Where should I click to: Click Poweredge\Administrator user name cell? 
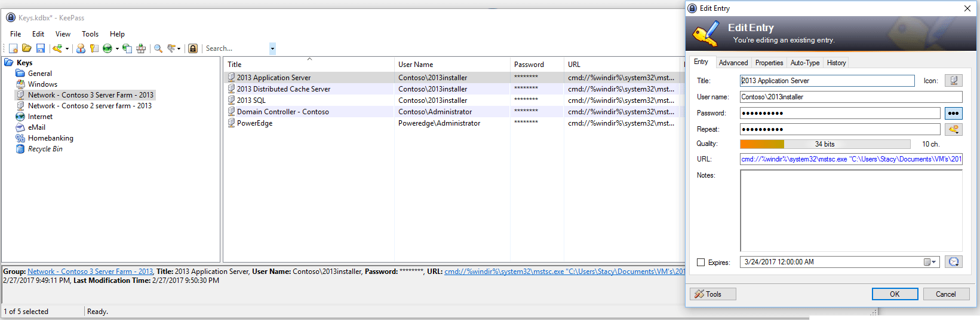coord(439,123)
